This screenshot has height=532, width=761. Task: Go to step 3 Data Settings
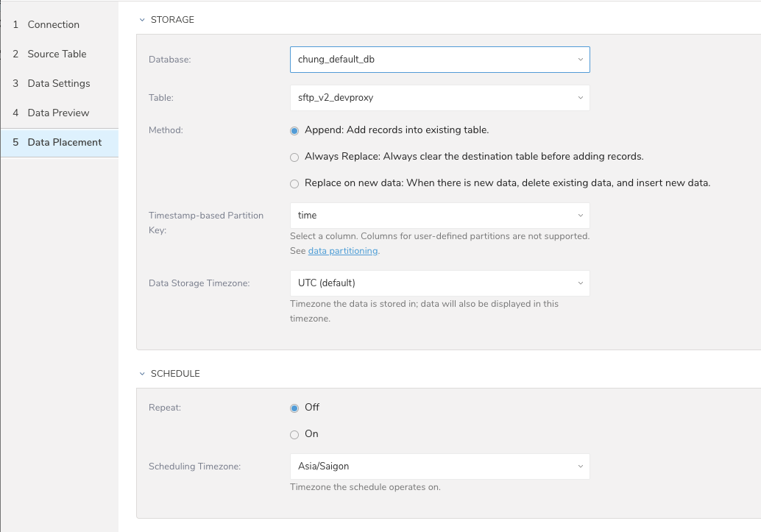[x=59, y=83]
